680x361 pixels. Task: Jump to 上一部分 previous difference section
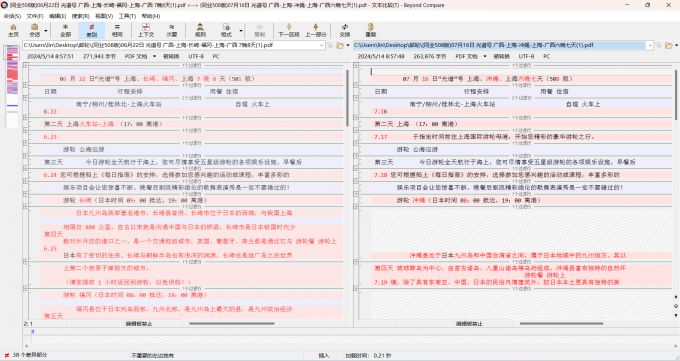pyautogui.click(x=315, y=30)
